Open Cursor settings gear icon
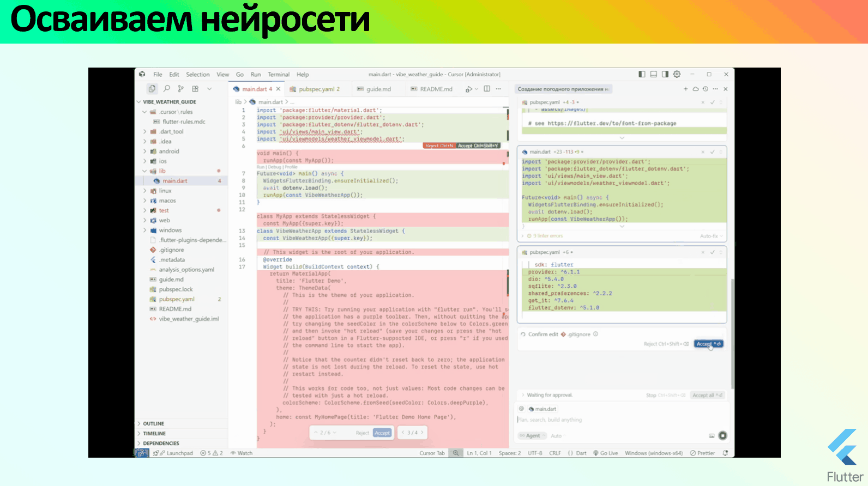This screenshot has width=868, height=486. tap(677, 74)
